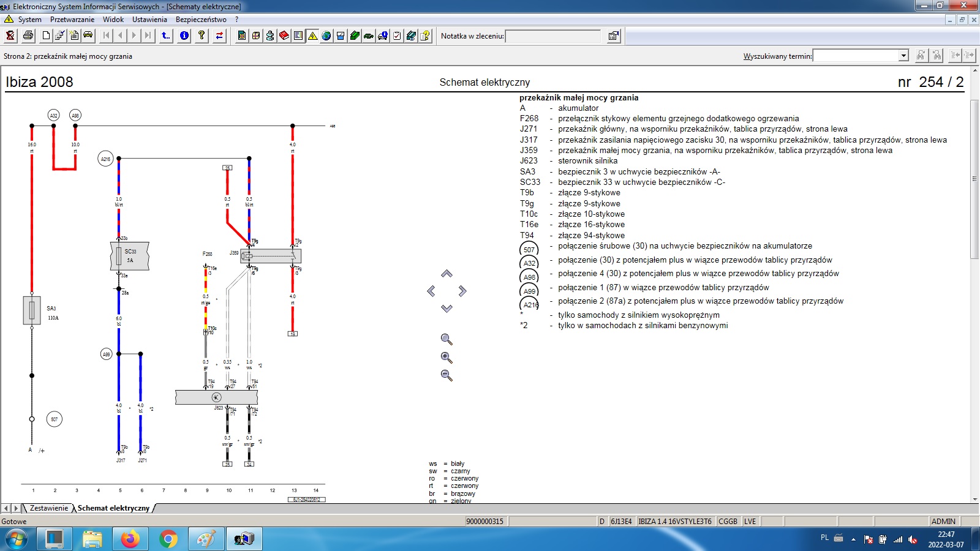Click the status bar cell "IBIZA 1.4 16VSTYLE3T6"

[675, 522]
